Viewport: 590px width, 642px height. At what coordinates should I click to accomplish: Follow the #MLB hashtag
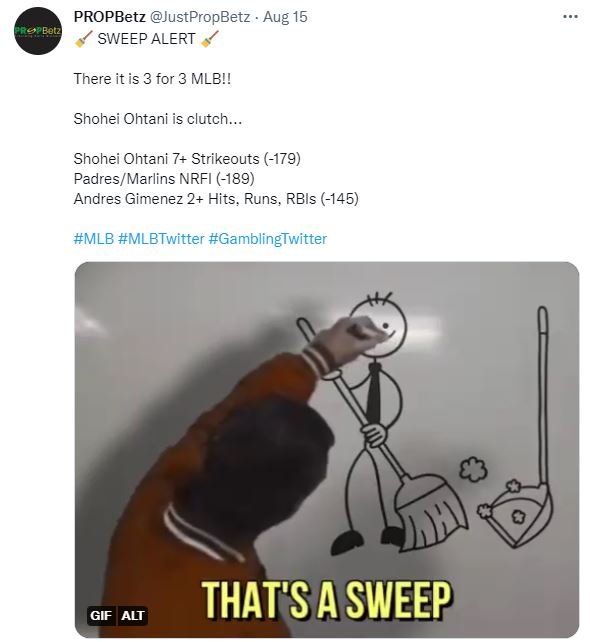tap(94, 238)
